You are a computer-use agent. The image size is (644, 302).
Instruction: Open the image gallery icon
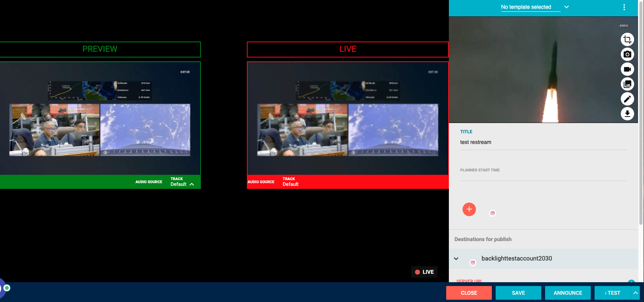click(627, 84)
